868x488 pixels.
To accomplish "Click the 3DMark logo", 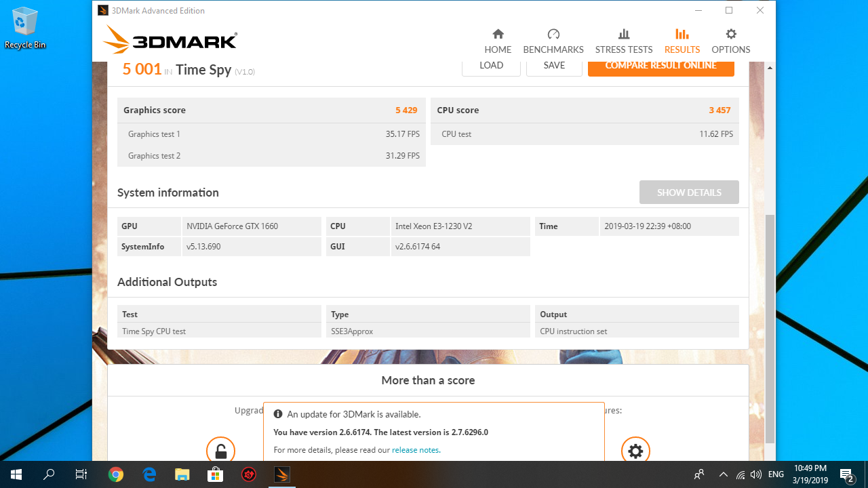I will click(170, 40).
